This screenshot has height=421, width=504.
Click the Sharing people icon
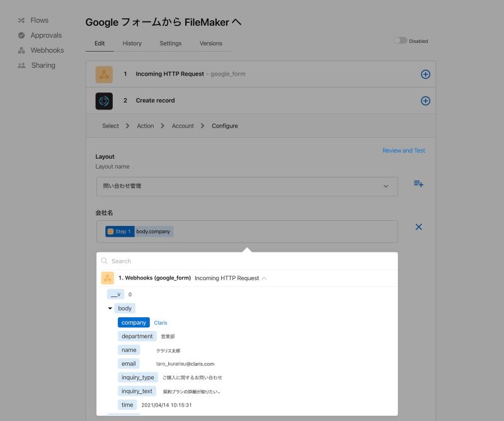point(21,65)
